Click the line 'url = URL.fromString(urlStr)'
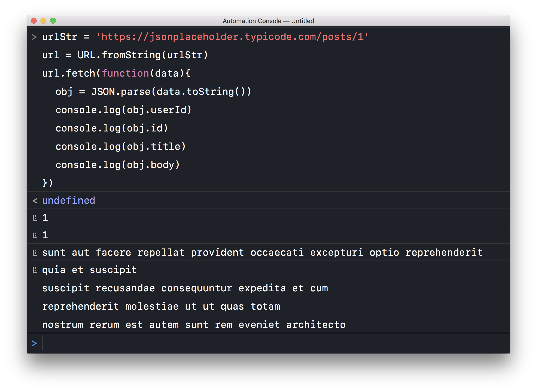The image size is (537, 392). 125,55
